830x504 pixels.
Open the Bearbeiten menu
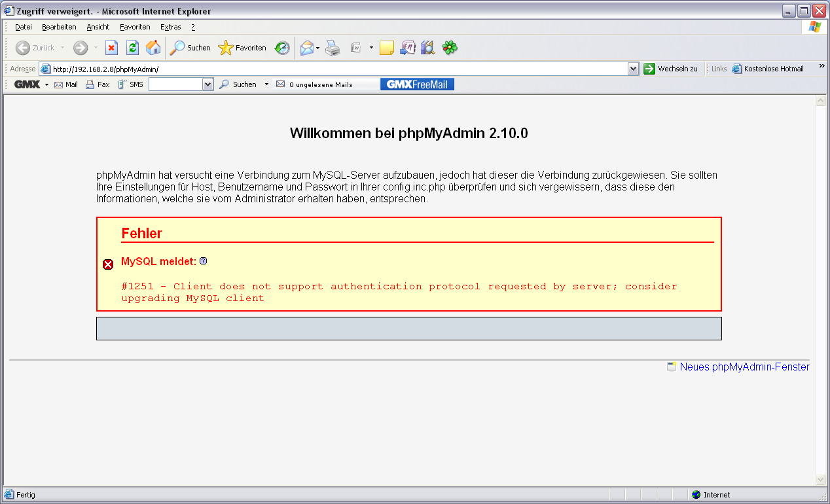[59, 27]
